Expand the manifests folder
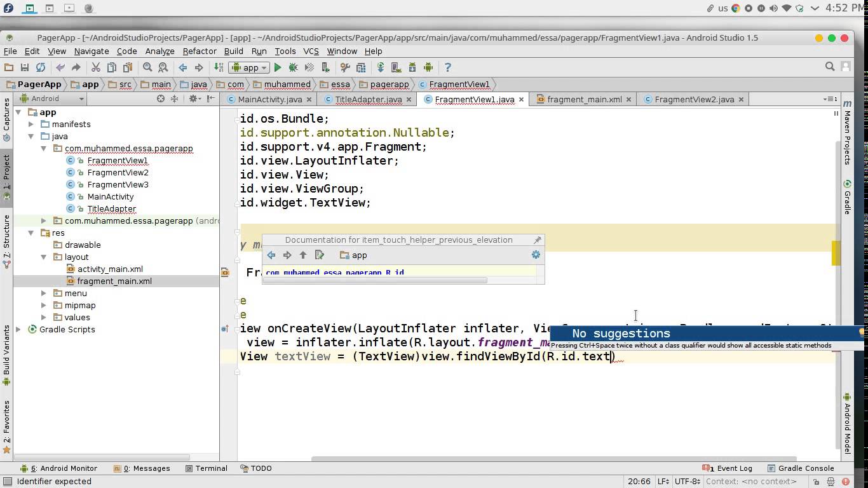The image size is (868, 488). coord(31,124)
